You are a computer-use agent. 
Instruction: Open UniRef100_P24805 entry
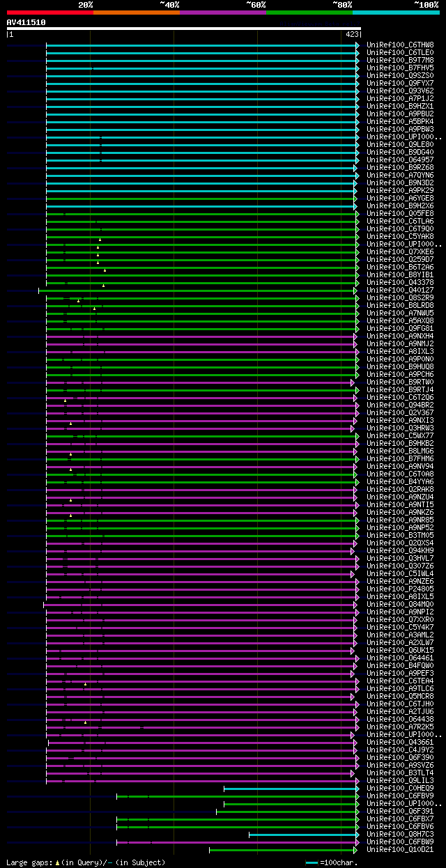pos(400,589)
